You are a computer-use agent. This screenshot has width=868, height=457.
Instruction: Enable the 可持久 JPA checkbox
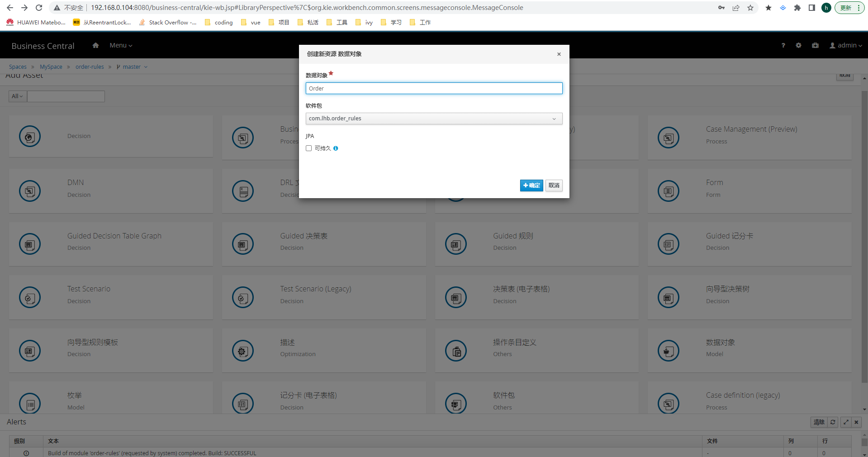pyautogui.click(x=309, y=148)
